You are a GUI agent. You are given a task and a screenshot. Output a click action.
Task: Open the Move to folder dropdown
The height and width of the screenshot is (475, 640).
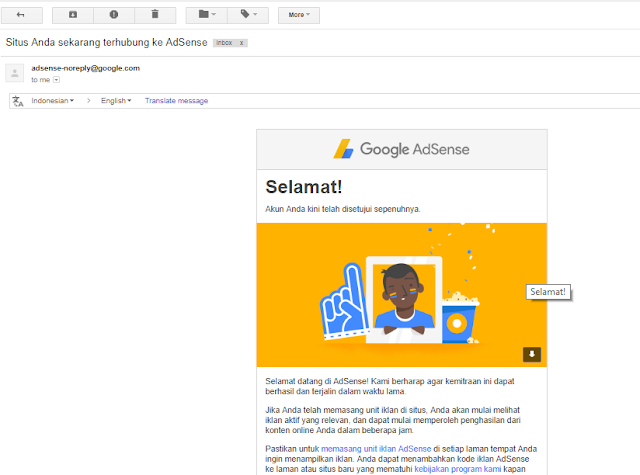pos(207,15)
